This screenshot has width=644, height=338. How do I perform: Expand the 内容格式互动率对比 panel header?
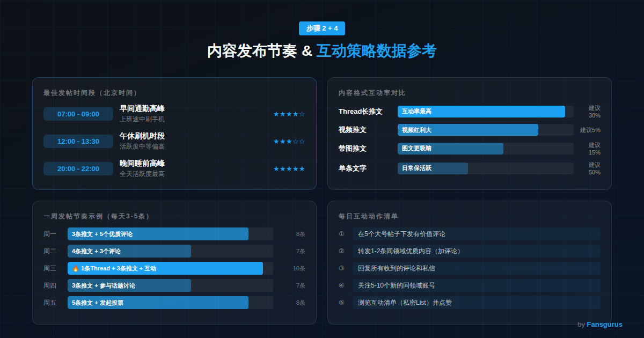point(372,93)
